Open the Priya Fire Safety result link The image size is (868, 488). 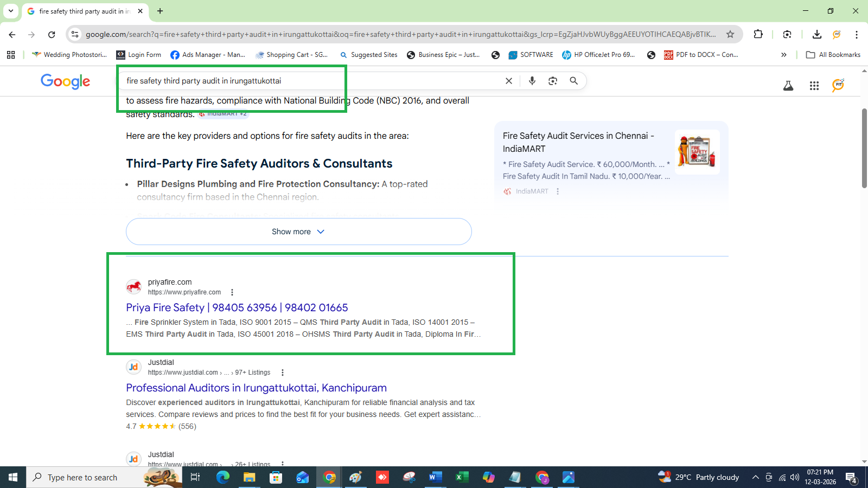click(x=237, y=307)
